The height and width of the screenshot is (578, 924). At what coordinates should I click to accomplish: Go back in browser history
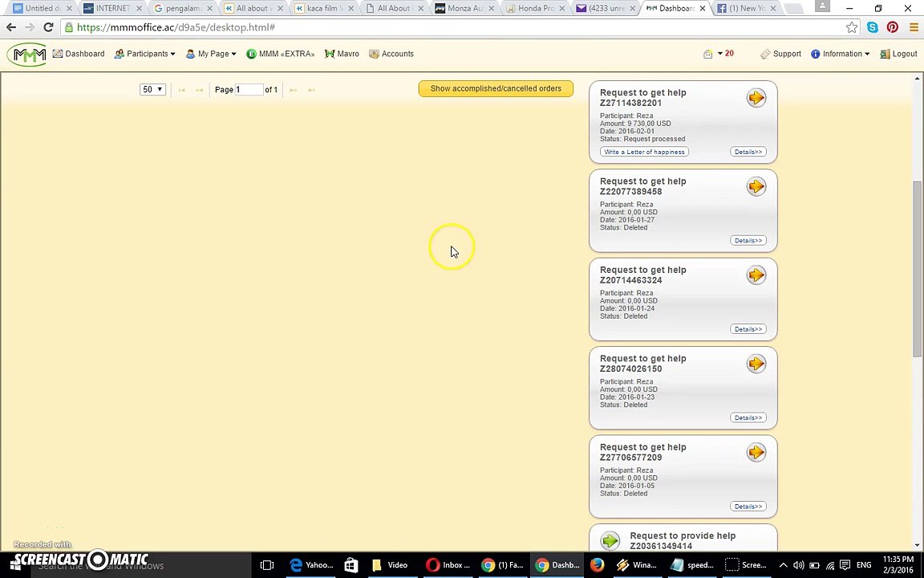11,27
